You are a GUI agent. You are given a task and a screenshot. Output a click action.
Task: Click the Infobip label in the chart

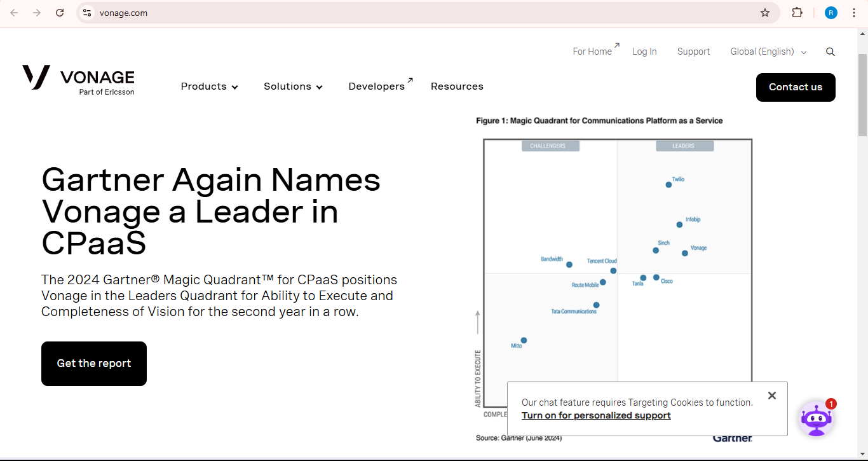point(693,219)
